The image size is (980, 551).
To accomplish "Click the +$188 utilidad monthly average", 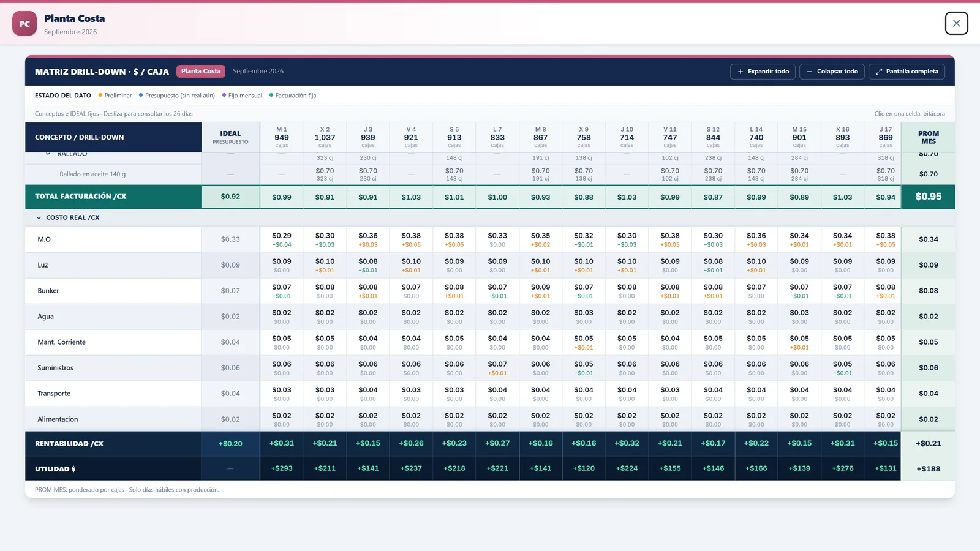I will [928, 469].
